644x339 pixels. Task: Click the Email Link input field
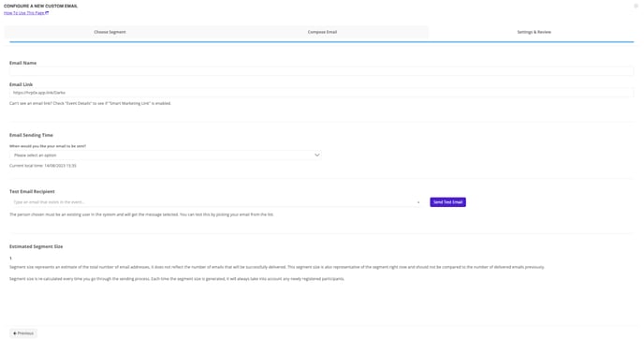(321, 93)
